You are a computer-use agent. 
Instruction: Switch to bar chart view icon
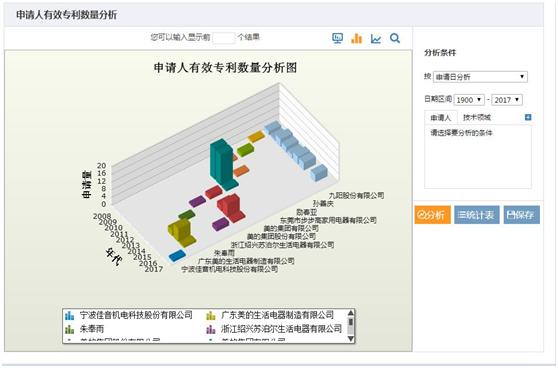356,38
